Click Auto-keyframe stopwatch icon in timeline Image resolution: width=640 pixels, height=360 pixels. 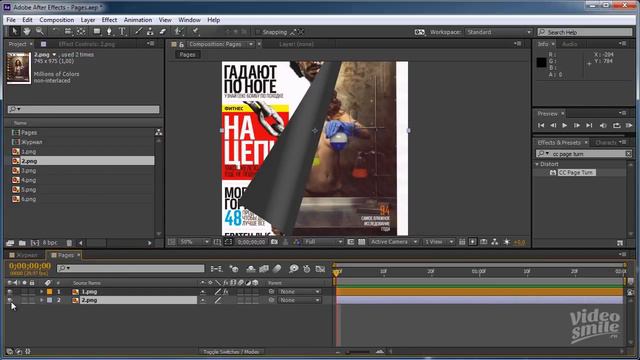click(307, 269)
